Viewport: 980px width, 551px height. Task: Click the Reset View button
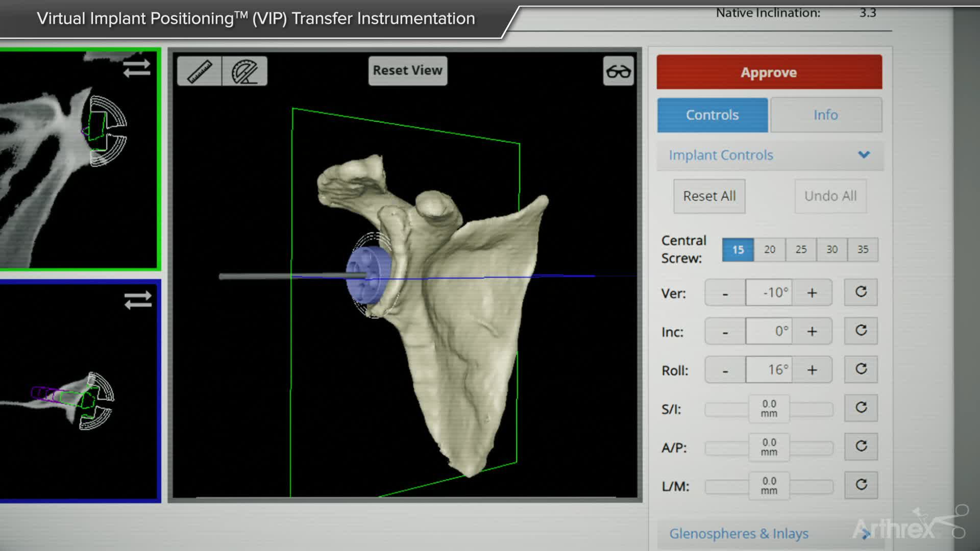click(407, 70)
